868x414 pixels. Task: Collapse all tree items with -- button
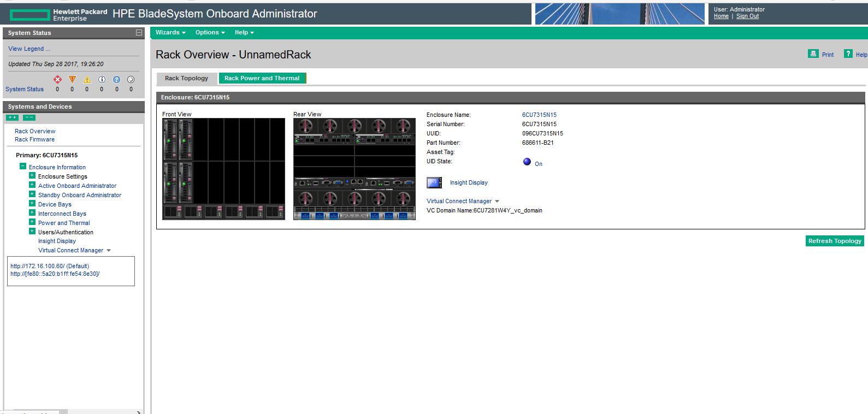(29, 117)
